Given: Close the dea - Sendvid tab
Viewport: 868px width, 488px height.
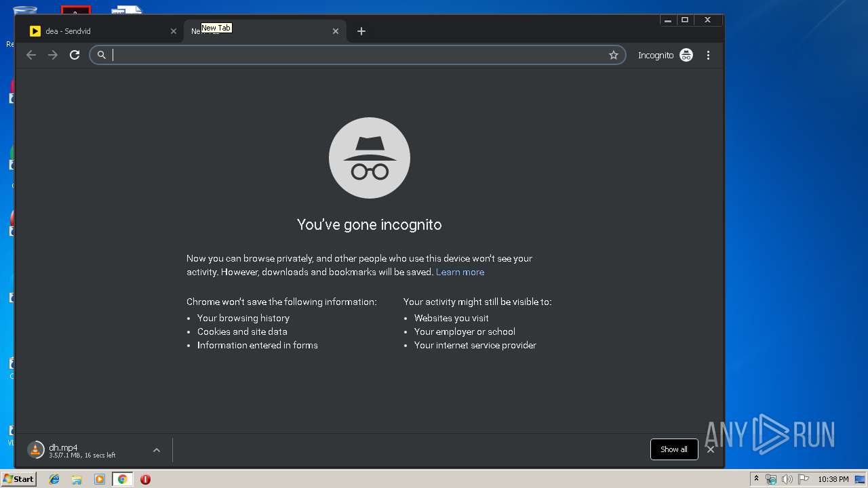Looking at the screenshot, I should point(174,31).
